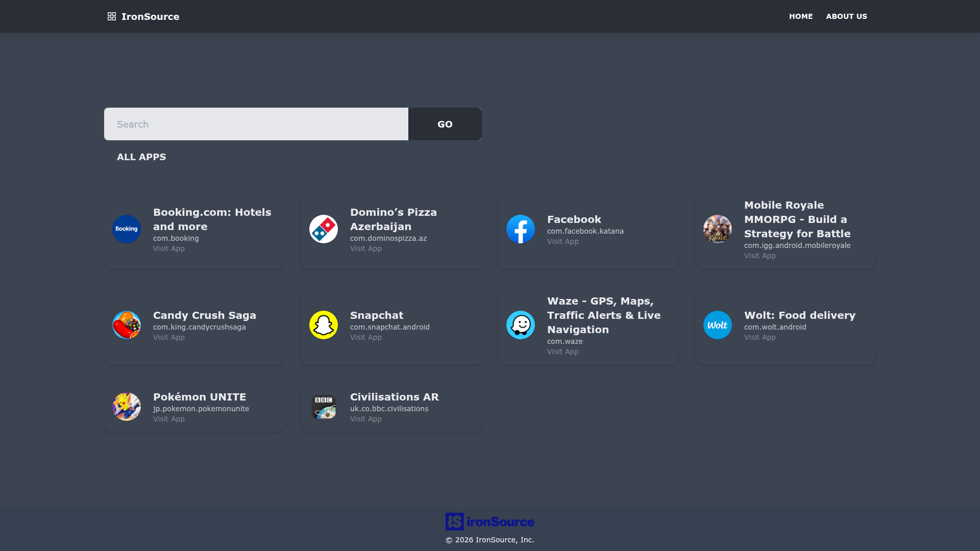Follow Visit App link under Facebook
Screen dimensions: 980x551
(x=563, y=241)
